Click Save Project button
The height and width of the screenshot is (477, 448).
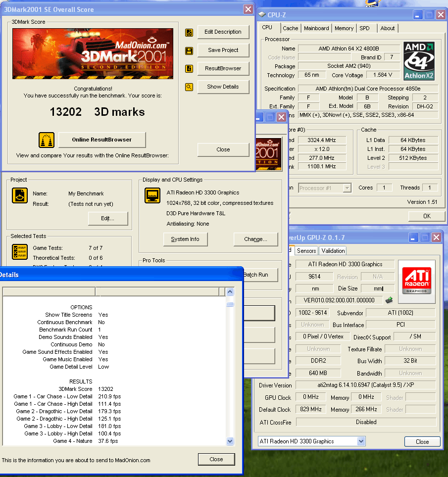point(223,50)
